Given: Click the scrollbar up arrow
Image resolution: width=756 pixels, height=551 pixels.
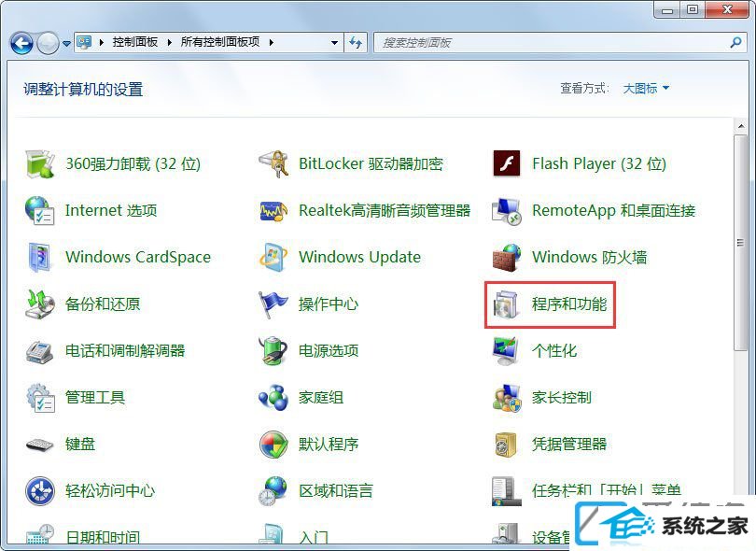Looking at the screenshot, I should [x=740, y=126].
